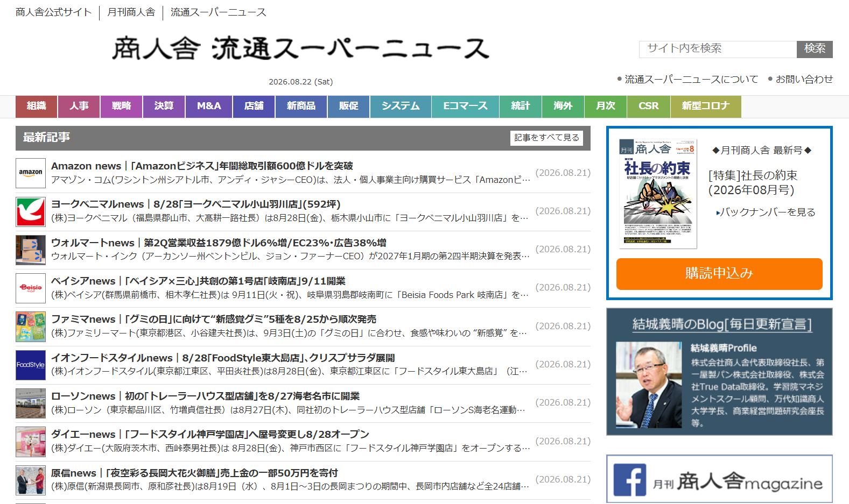Screen dimensions: 849x504
Task: Open the CSR category tab
Action: point(648,107)
